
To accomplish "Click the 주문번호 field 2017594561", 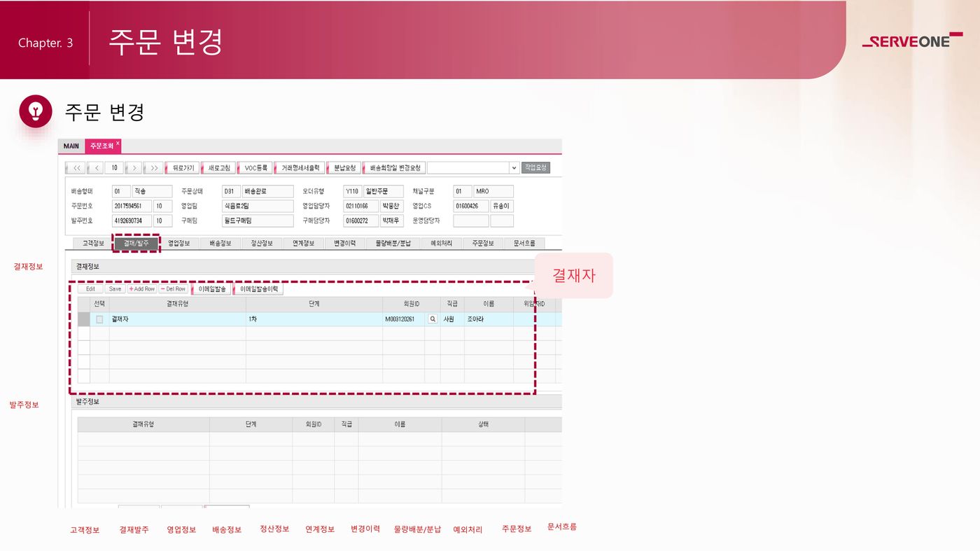I will 132,207.
